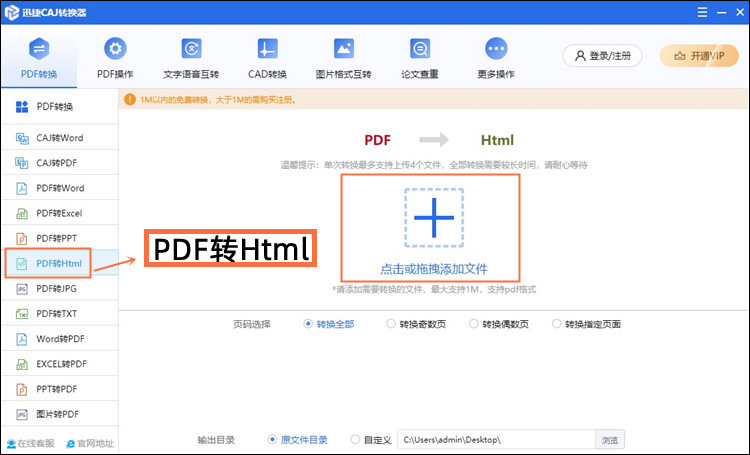Open 官网地址 link

coord(90,444)
